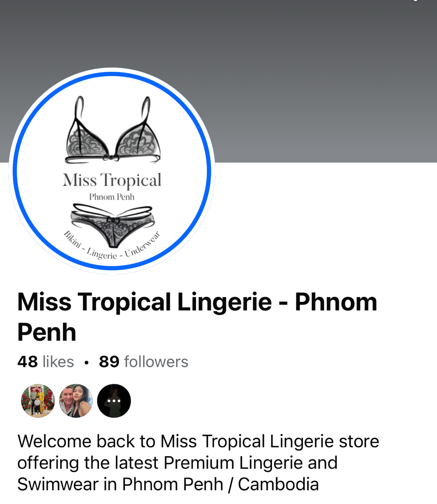Click the lace panty illustration in the logo
This screenshot has width=437, height=504.
(x=113, y=225)
